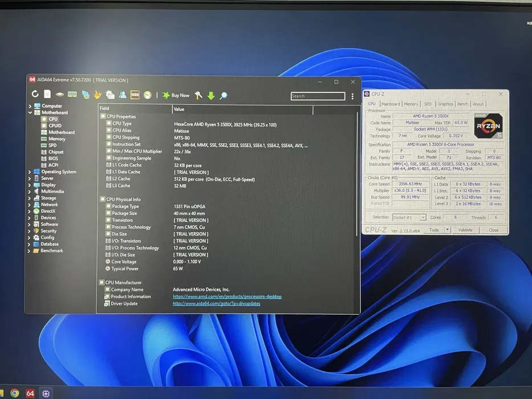Click the Tools button in CPU-Z

click(434, 230)
